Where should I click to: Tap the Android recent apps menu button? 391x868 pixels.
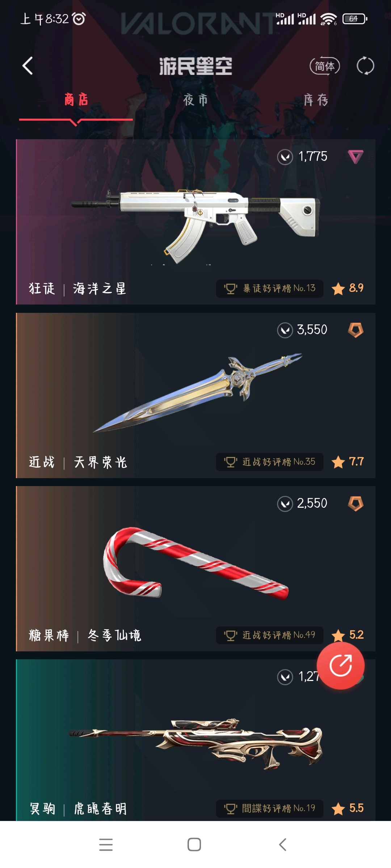[x=106, y=844]
